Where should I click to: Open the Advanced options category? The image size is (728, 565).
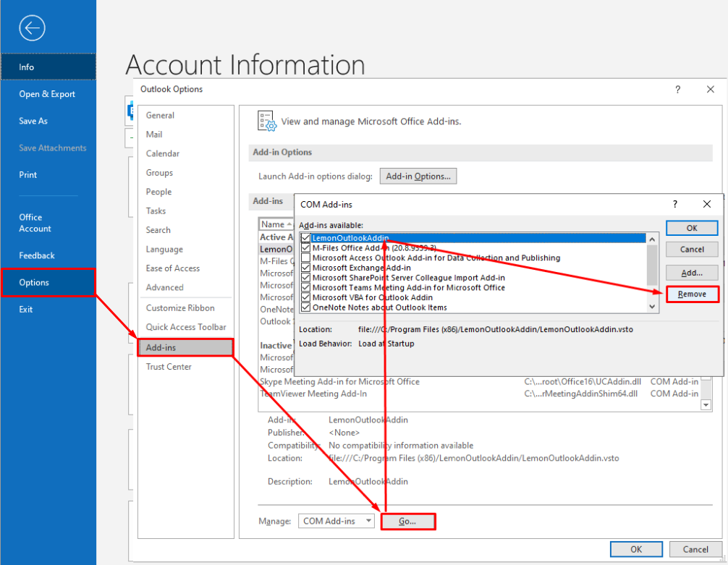tap(186, 287)
